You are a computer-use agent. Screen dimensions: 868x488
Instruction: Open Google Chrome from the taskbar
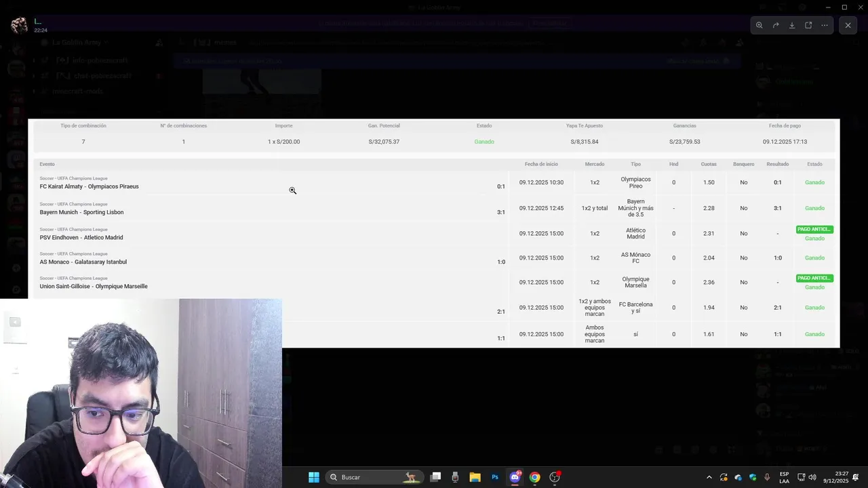(x=534, y=477)
